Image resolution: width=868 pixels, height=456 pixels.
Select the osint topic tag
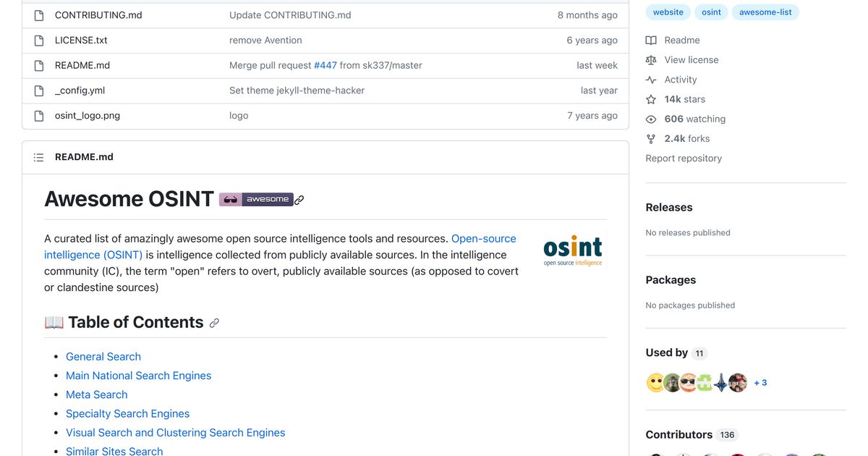[710, 12]
